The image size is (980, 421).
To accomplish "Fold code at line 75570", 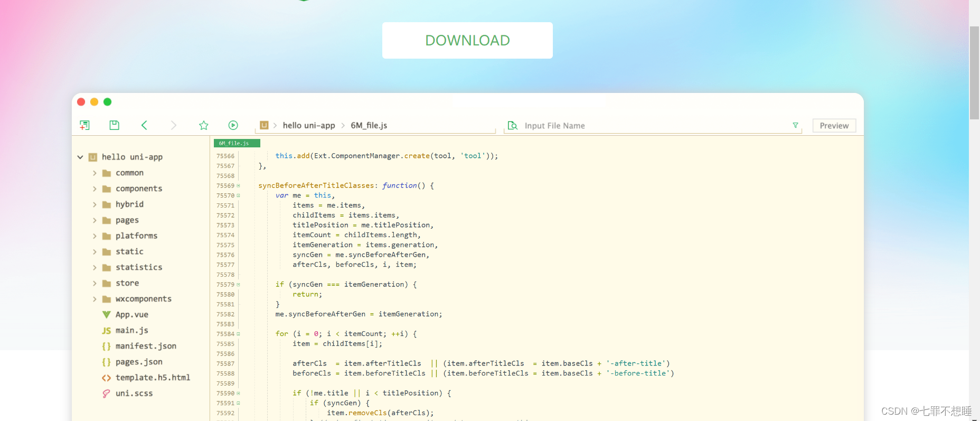I will coord(238,195).
